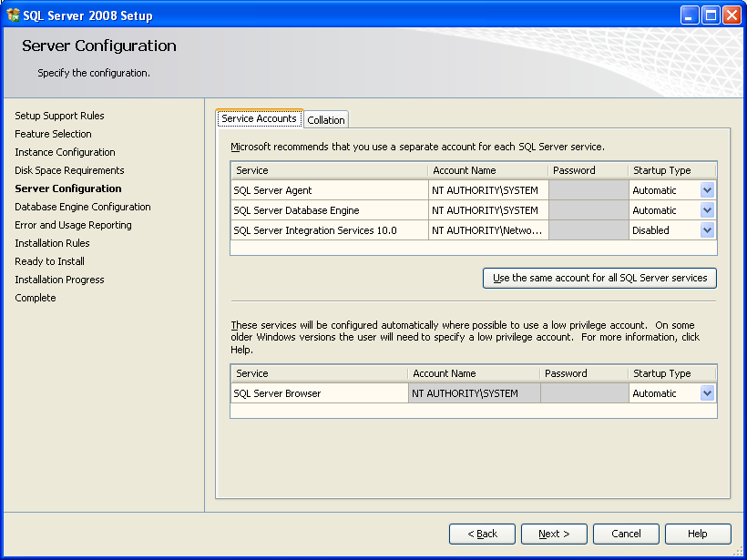Click SQL Server Browser account name cell
This screenshot has width=747, height=560.
[474, 393]
